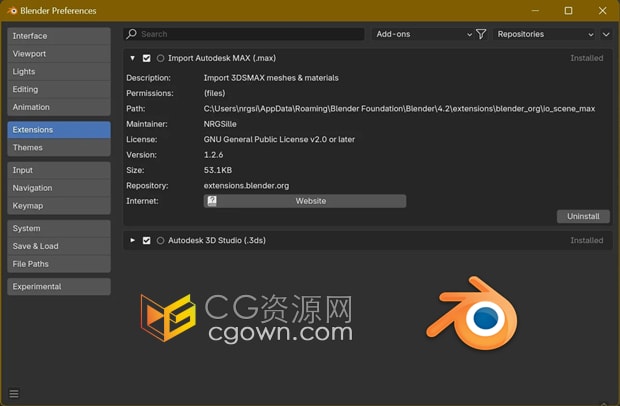Open the Add-ons type dropdown
Viewport: 620px width, 406px height.
pos(423,34)
